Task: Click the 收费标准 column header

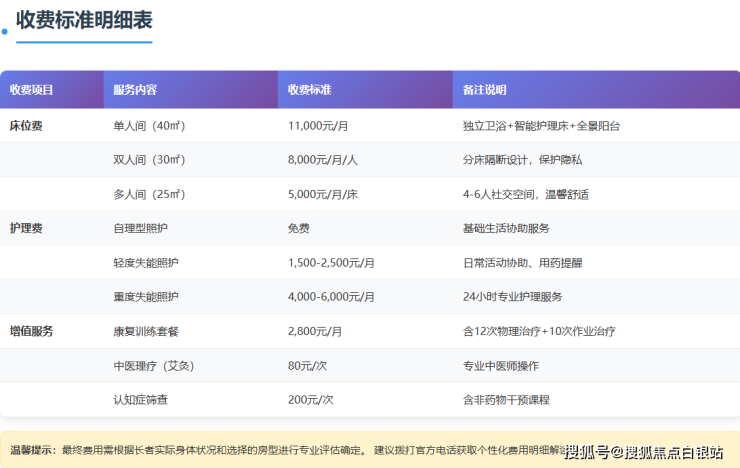Action: [x=309, y=90]
